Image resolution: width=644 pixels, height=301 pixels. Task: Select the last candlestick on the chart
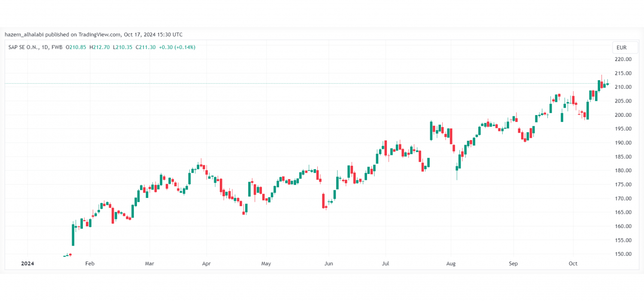click(x=607, y=84)
